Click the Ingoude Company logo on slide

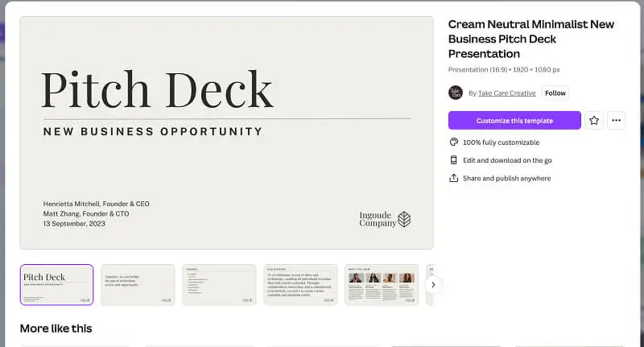pos(385,219)
